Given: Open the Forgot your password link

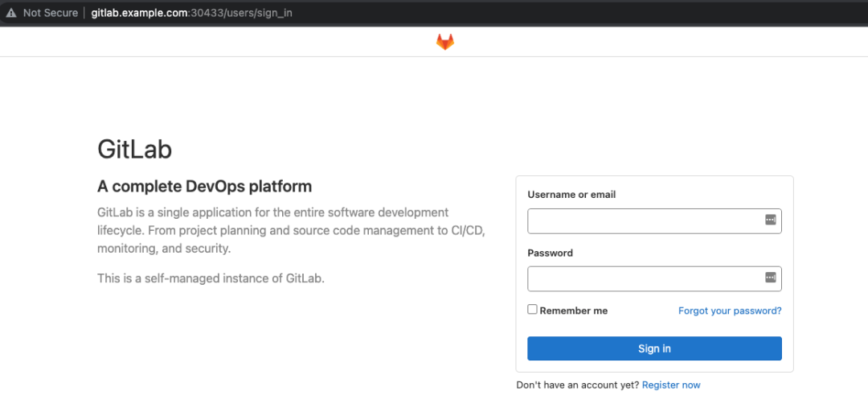Looking at the screenshot, I should (x=730, y=311).
